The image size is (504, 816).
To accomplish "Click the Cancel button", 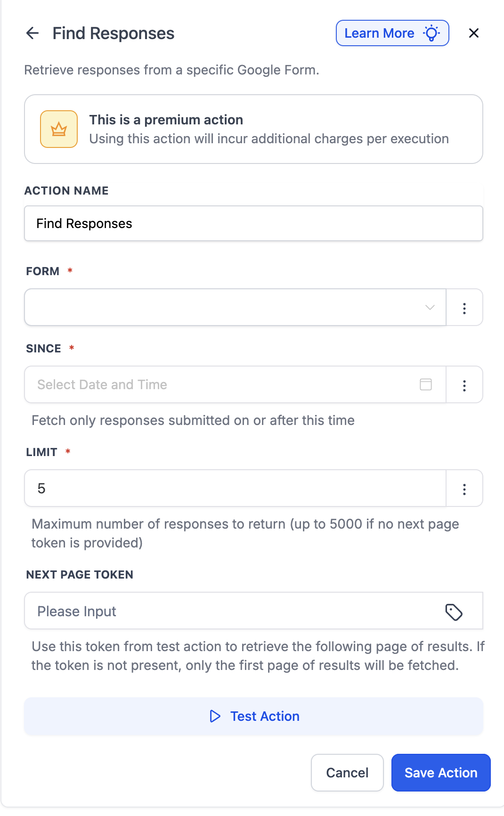I will click(347, 773).
